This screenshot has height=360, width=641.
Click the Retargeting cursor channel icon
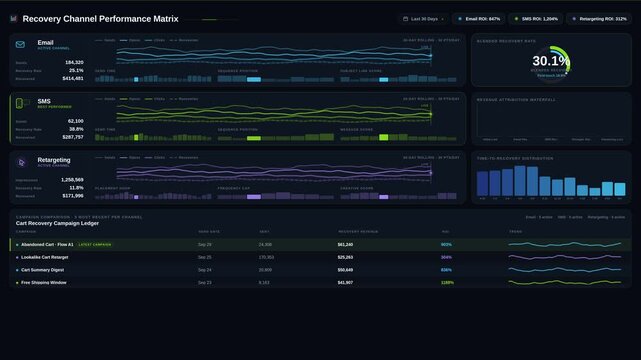click(x=21, y=162)
